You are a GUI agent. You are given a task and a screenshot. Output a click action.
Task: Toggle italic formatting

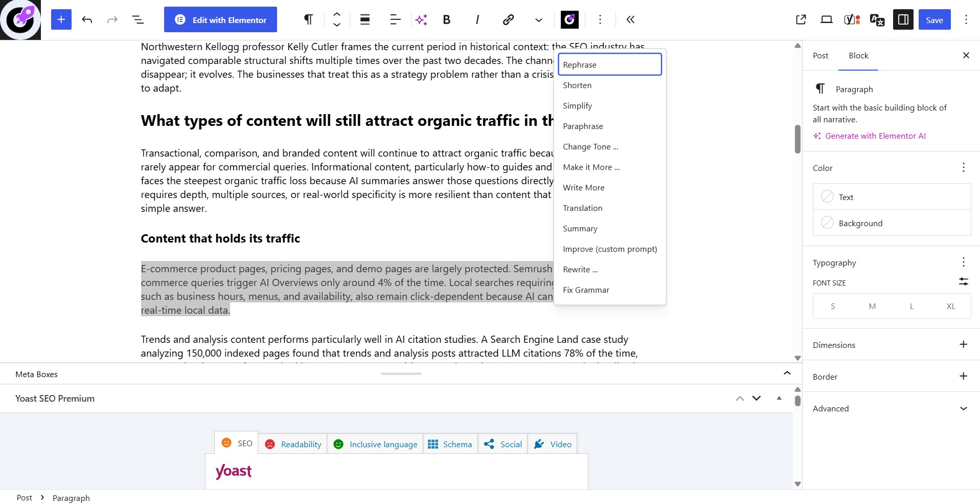tap(477, 19)
